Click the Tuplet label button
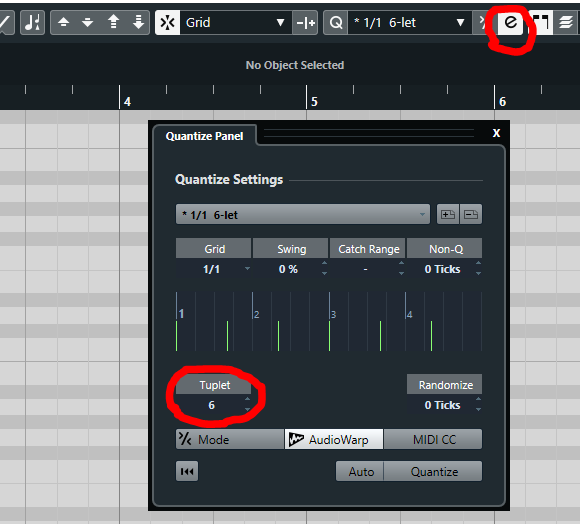This screenshot has width=580, height=524. click(x=213, y=385)
